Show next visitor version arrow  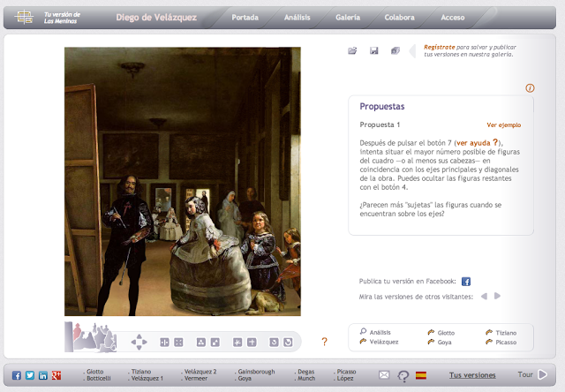tap(497, 296)
